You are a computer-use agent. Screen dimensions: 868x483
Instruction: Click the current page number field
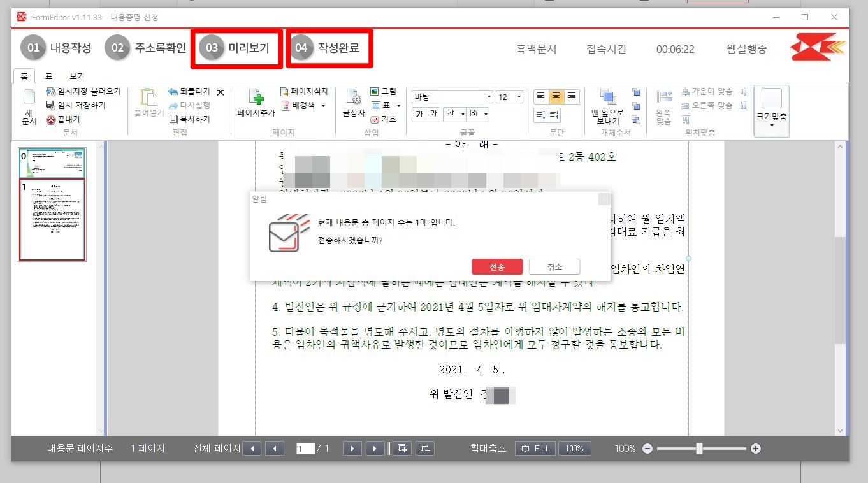[306, 449]
